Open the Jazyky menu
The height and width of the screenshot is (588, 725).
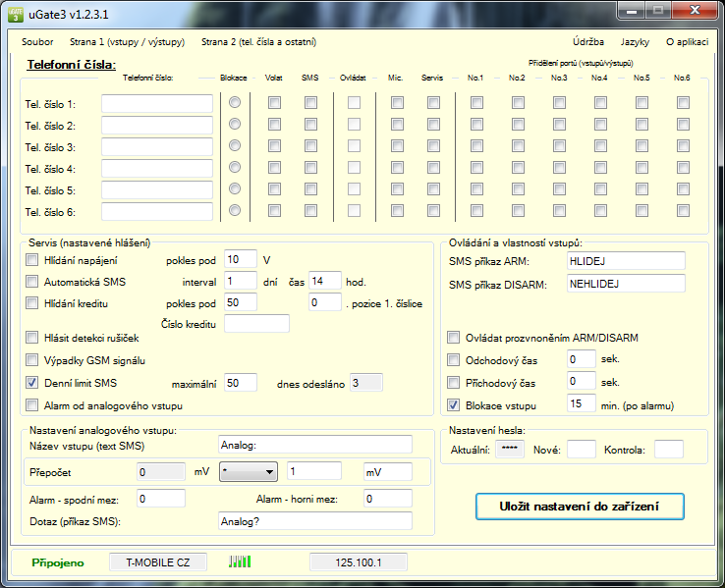[635, 42]
